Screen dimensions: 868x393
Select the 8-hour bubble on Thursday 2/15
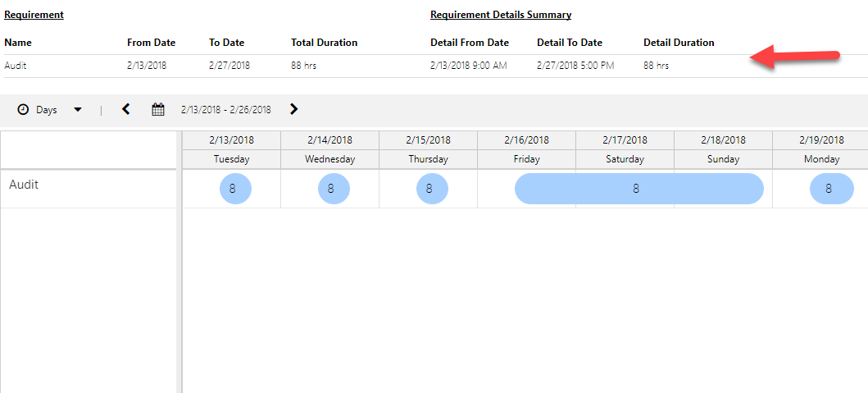pyautogui.click(x=432, y=189)
